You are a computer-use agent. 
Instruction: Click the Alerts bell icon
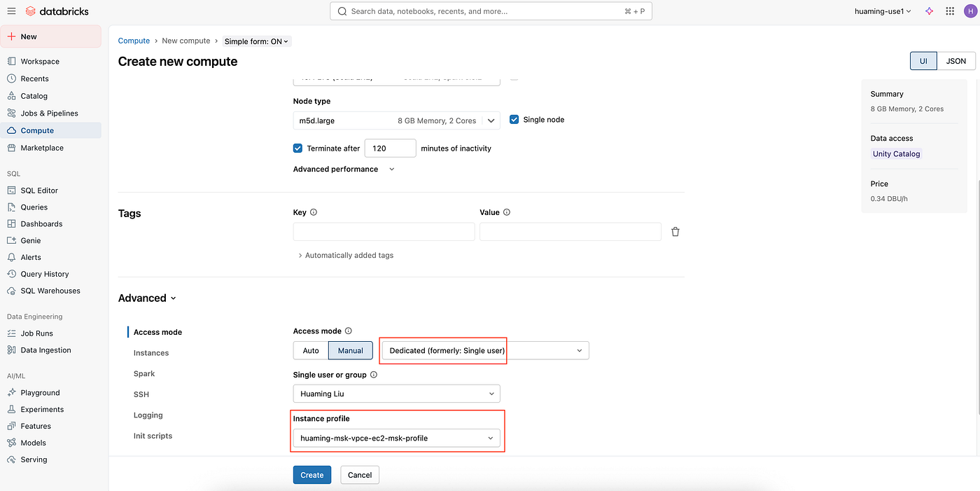(11, 257)
